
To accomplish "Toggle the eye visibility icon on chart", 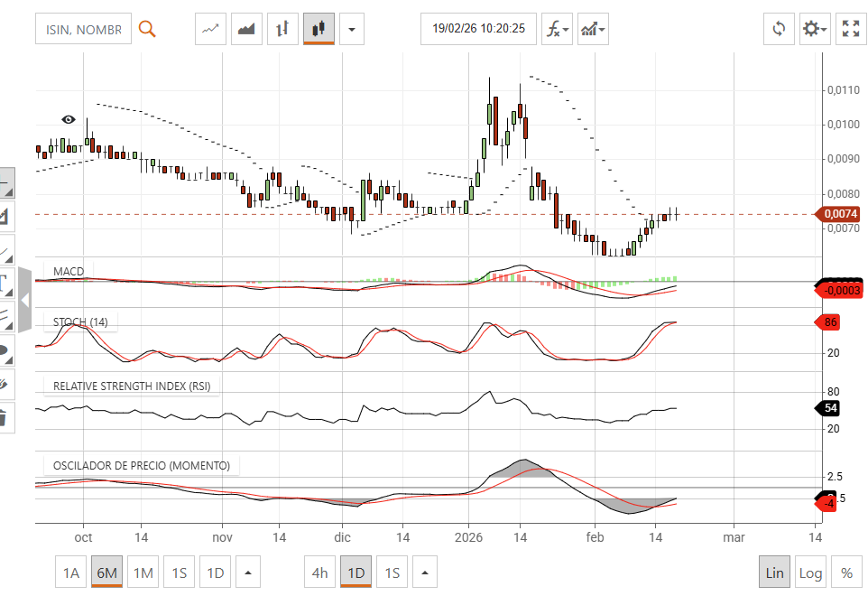I will (69, 119).
